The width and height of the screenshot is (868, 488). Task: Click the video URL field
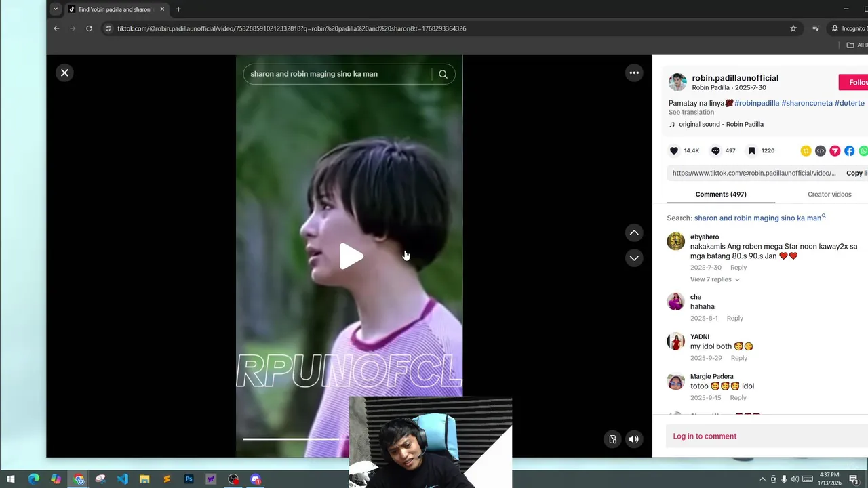tap(754, 174)
